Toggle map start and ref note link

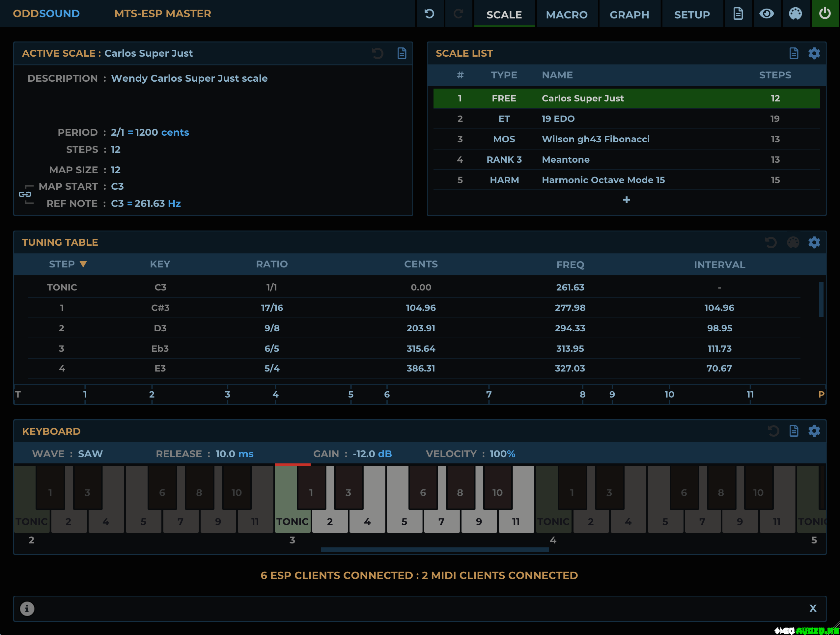(x=25, y=194)
